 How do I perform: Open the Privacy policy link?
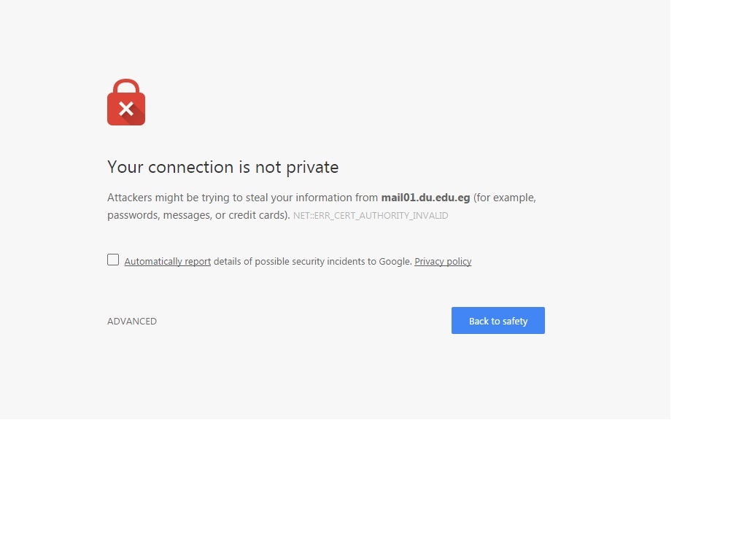[443, 262]
